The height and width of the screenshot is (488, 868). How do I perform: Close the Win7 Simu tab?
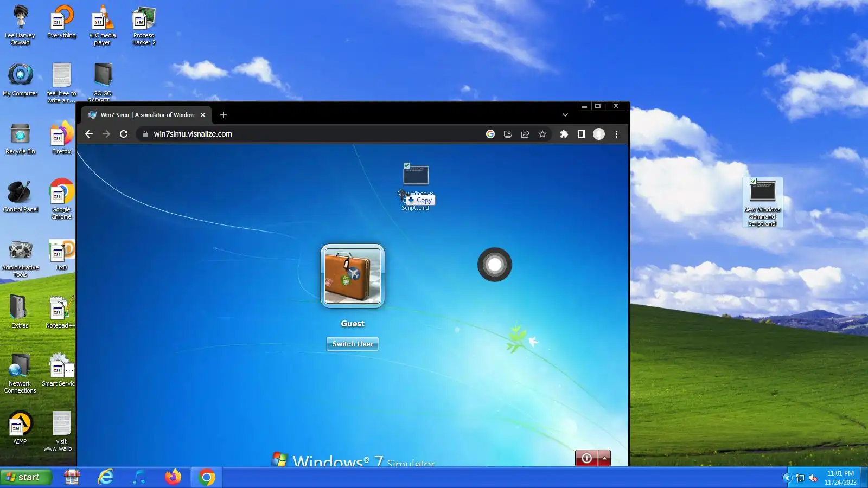(x=203, y=115)
